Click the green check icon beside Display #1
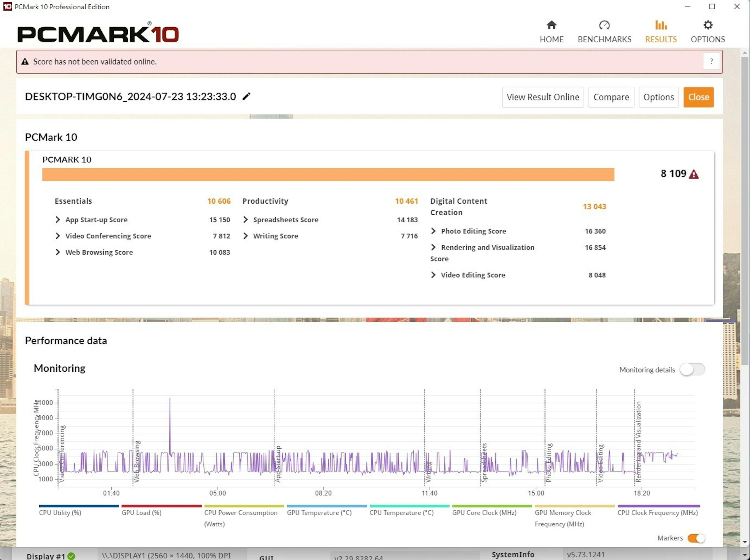750x560 pixels. 71,556
